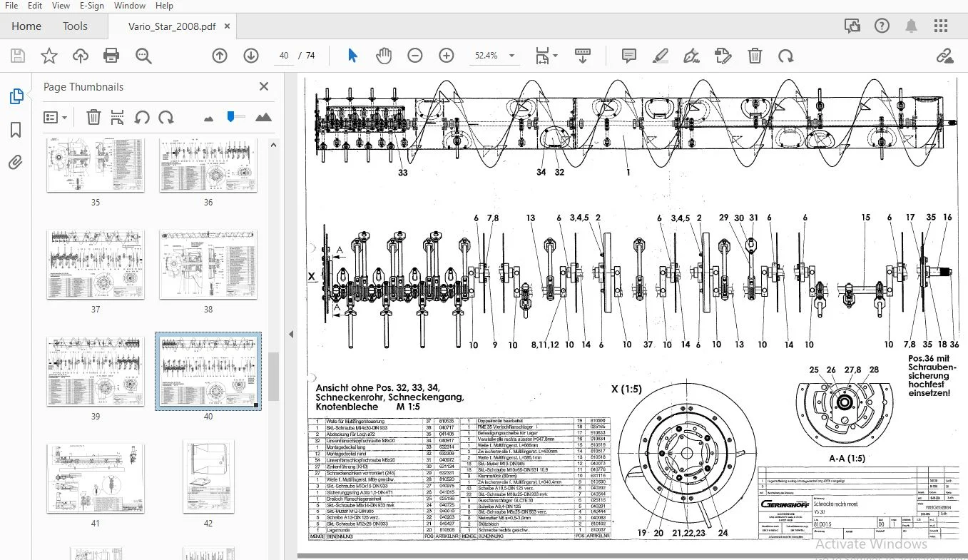The height and width of the screenshot is (560, 968).
Task: Zoom out with the minus button
Action: tap(415, 56)
